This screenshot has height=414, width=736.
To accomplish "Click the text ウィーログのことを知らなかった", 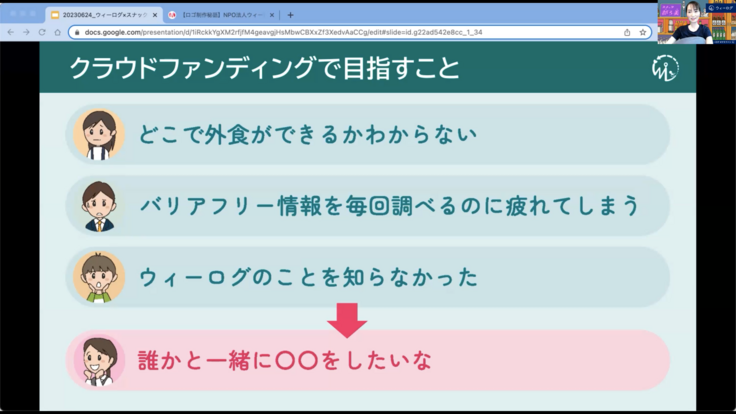I will pos(308,277).
